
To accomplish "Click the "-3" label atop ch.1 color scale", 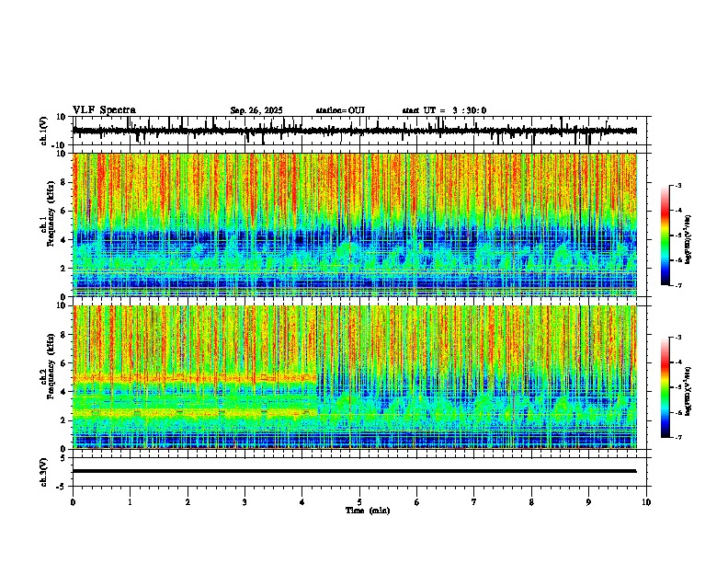I will tap(677, 185).
